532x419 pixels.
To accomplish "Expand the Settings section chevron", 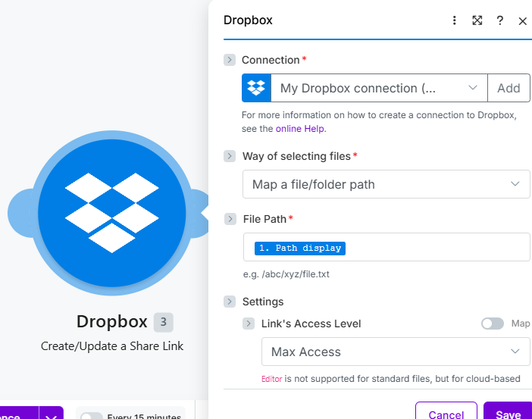I will click(230, 302).
